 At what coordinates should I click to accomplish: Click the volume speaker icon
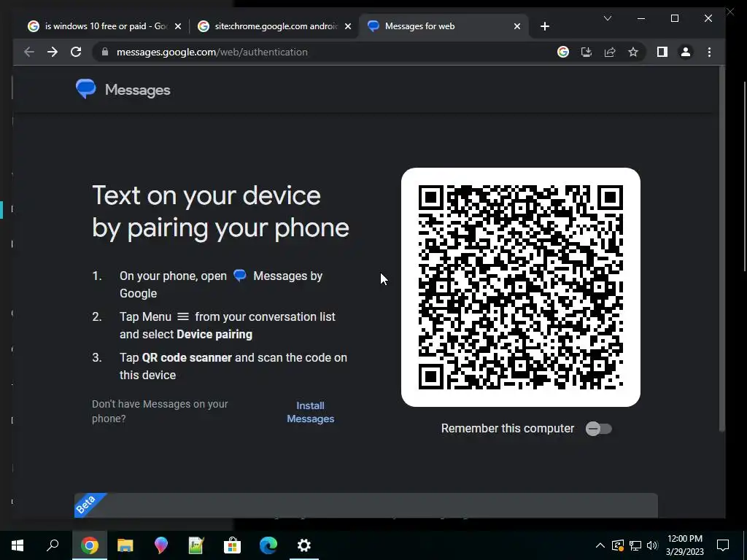point(652,545)
